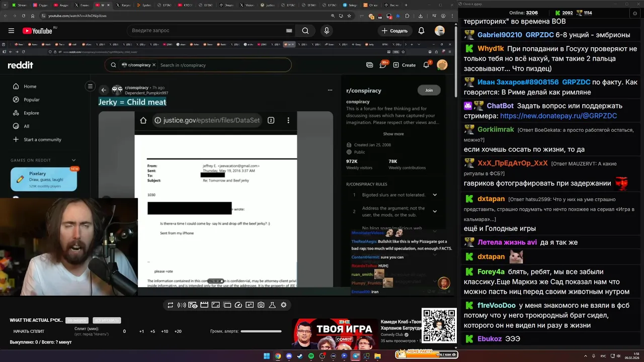The image size is (644, 362).
Task: Expand rule 2 Address the argument
Action: pos(435,211)
